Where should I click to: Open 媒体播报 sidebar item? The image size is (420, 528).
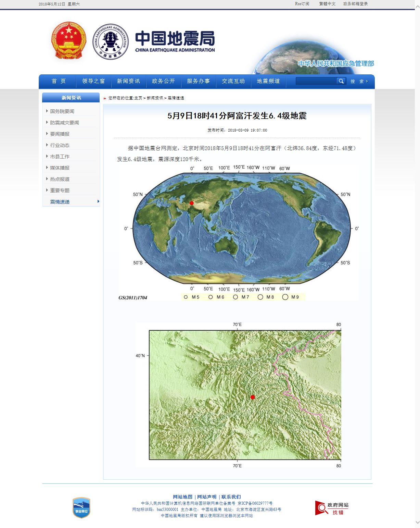coord(60,168)
